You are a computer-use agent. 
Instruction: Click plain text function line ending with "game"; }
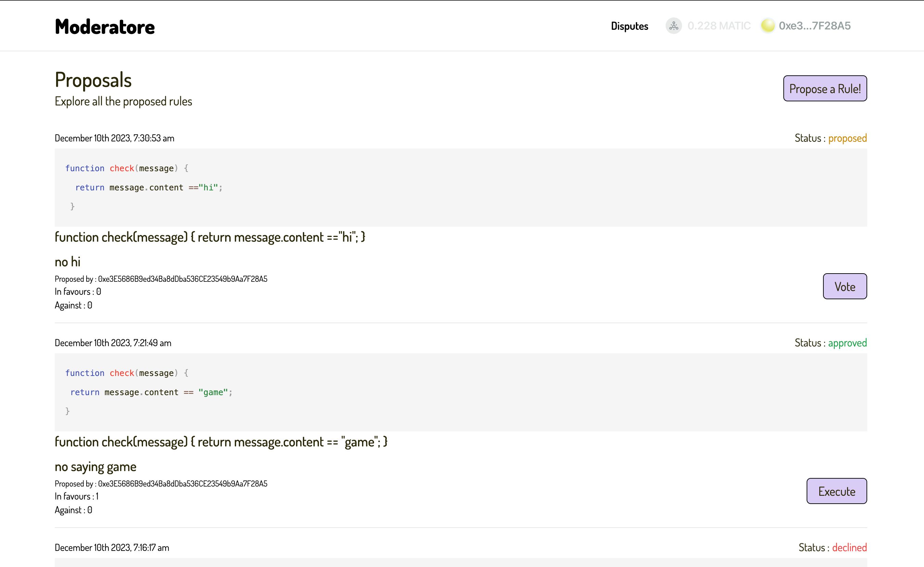[221, 442]
